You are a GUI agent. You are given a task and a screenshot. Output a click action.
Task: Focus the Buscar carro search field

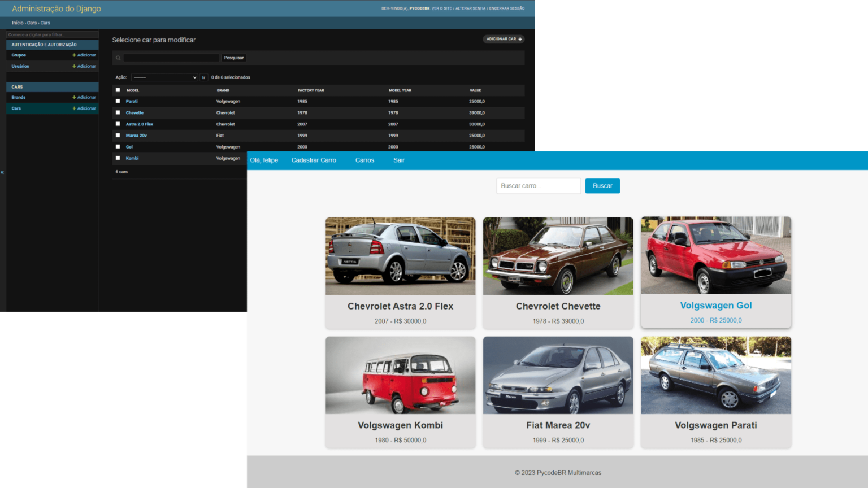[538, 186]
